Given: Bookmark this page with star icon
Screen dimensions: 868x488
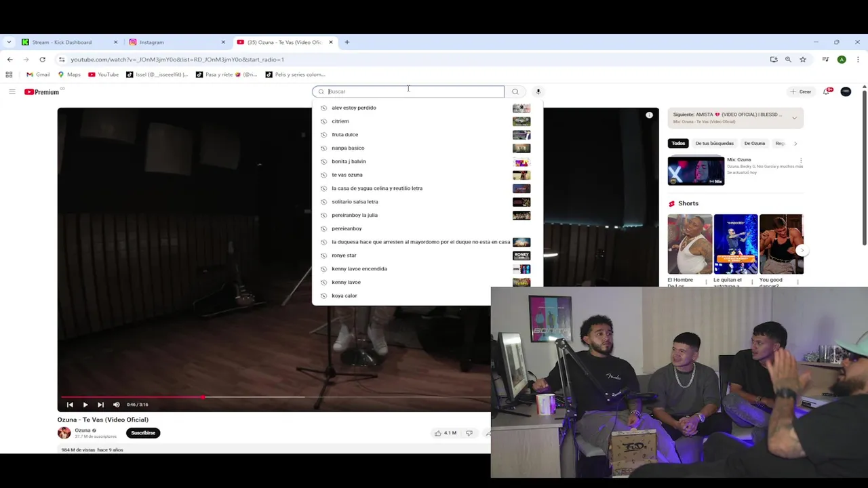Looking at the screenshot, I should (803, 60).
